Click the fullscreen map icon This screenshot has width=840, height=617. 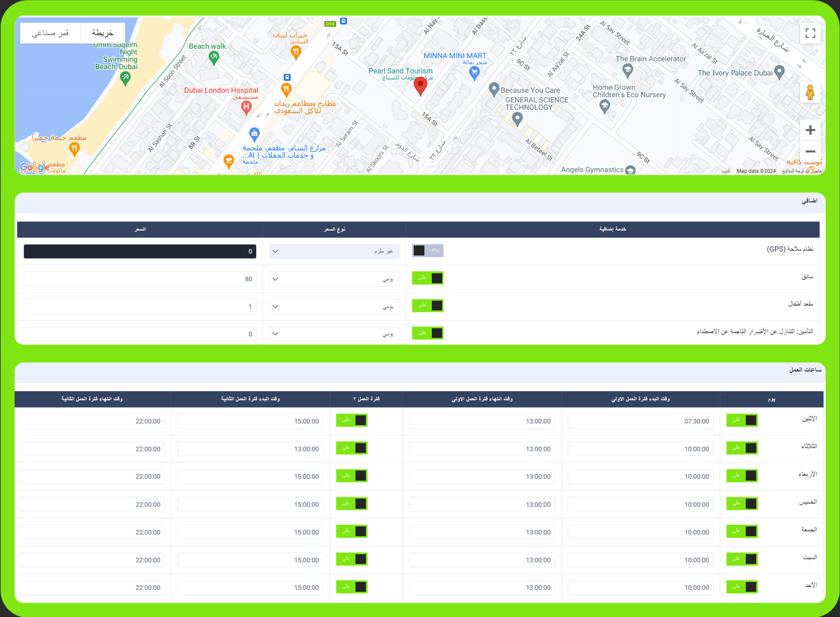coord(810,34)
